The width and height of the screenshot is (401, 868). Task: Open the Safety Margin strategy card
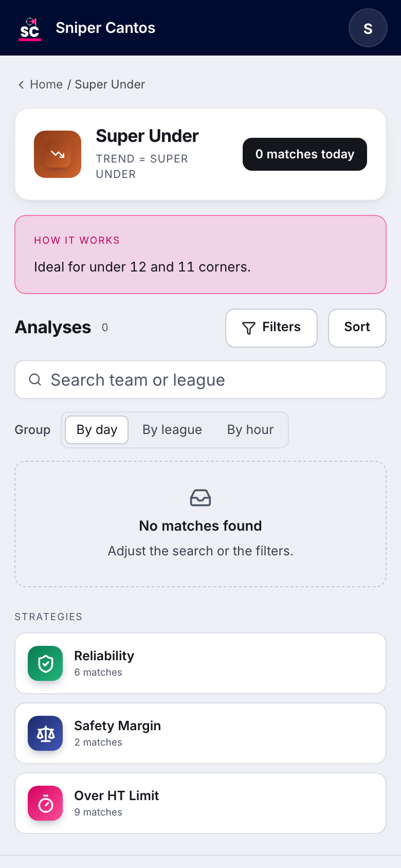point(200,733)
